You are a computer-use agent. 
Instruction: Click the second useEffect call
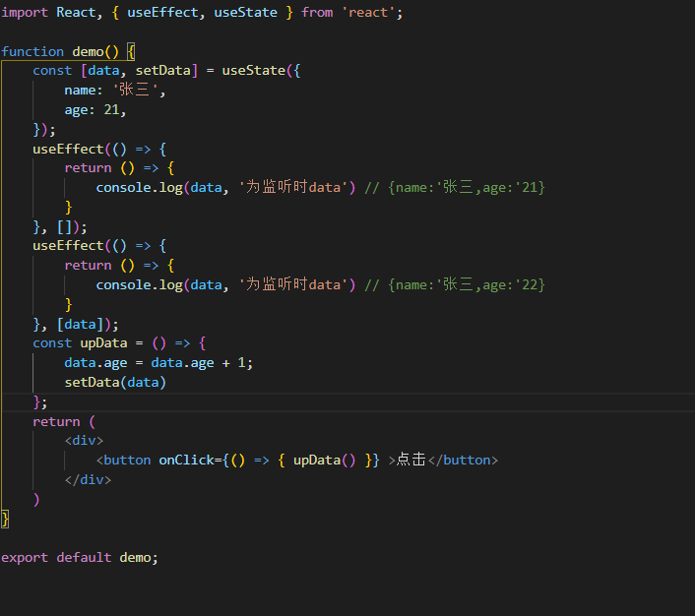68,245
